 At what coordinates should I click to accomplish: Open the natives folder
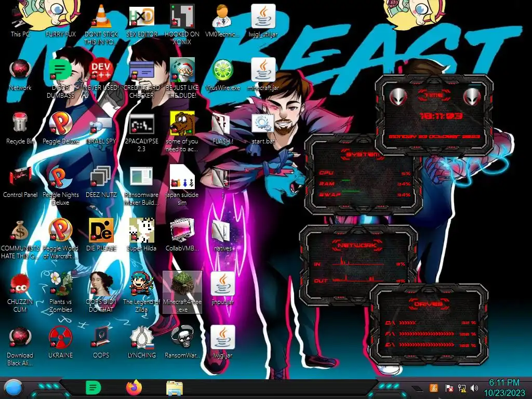222,235
